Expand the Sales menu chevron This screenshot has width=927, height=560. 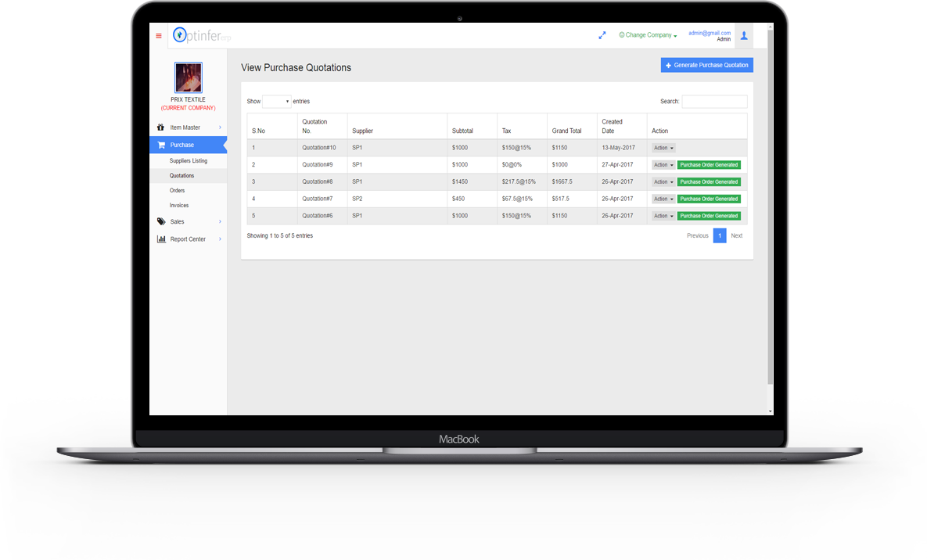coord(220,222)
